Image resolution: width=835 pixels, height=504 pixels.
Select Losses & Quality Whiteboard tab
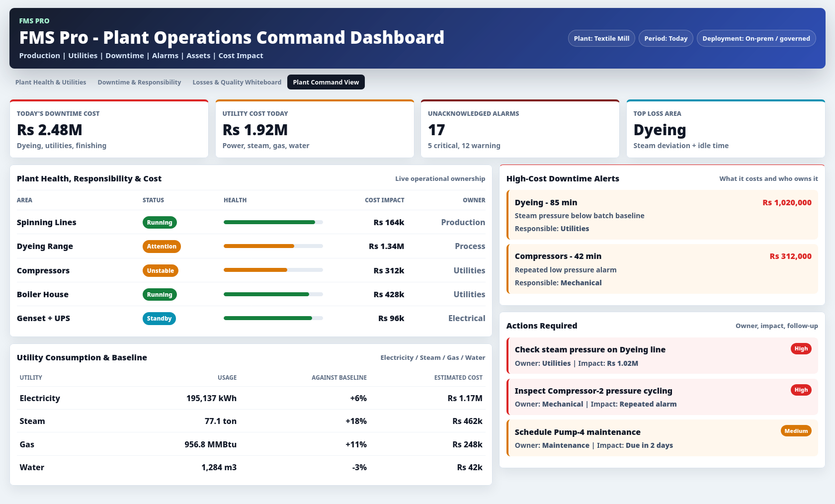[x=237, y=82]
